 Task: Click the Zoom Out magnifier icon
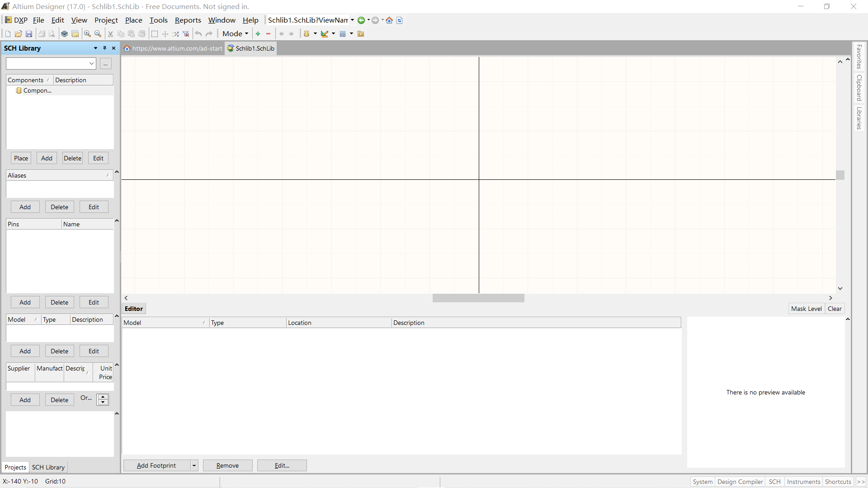tap(98, 34)
